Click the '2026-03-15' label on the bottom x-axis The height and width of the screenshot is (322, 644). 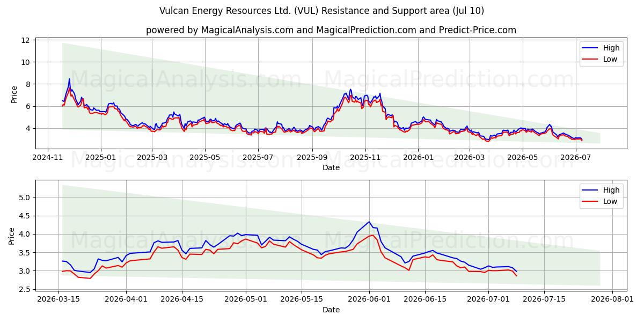59,300
